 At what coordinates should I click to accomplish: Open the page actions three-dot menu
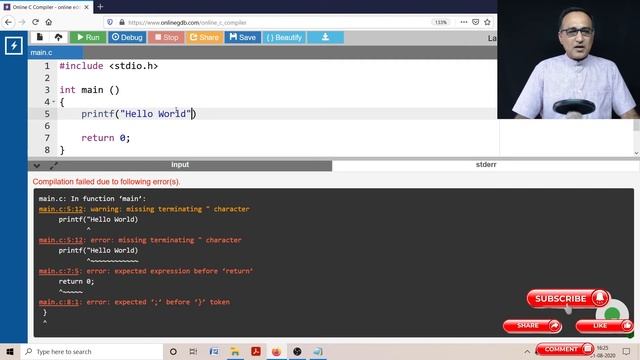(464, 22)
